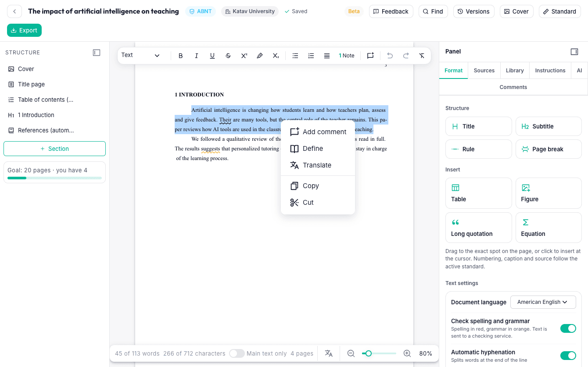Clear formatting with the toolbar icon
Screen dimensions: 588x367
pos(422,56)
